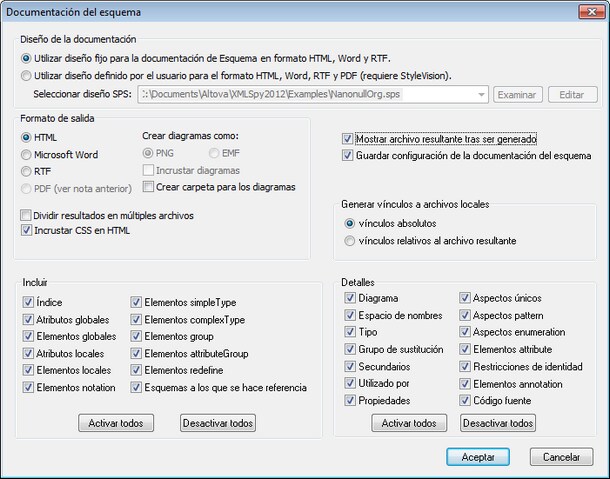The image size is (610, 479).
Task: Uncheck the Índice checkbox
Action: [28, 302]
